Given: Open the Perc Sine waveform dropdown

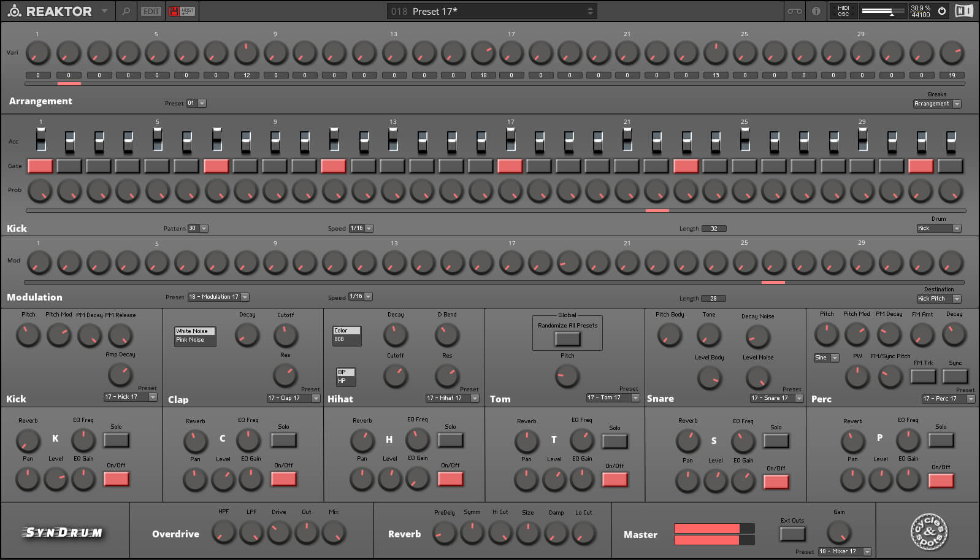Looking at the screenshot, I should [x=826, y=358].
